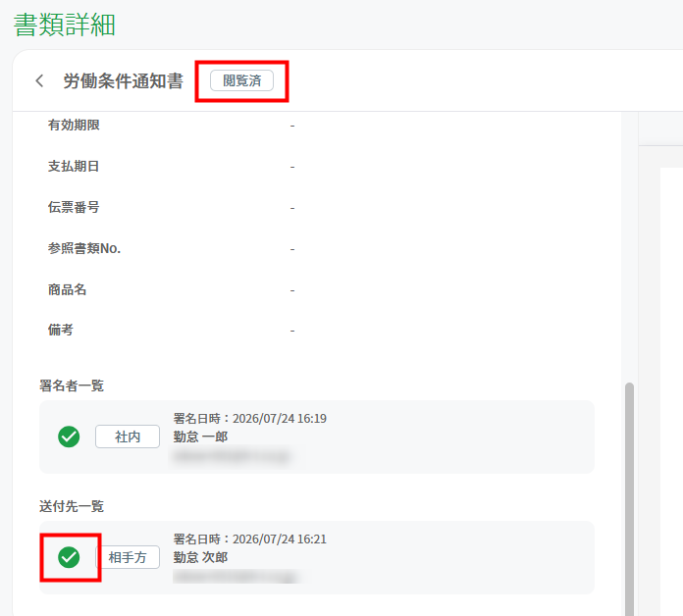Screen dimensions: 683x616
Task: Click the 備考 field label
Action: (61, 330)
